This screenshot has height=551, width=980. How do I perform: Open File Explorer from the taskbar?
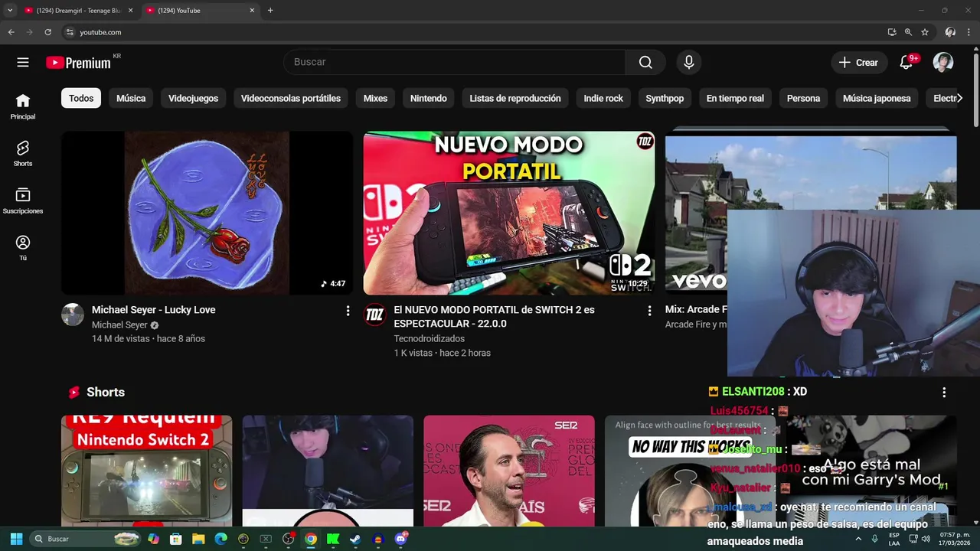[198, 539]
